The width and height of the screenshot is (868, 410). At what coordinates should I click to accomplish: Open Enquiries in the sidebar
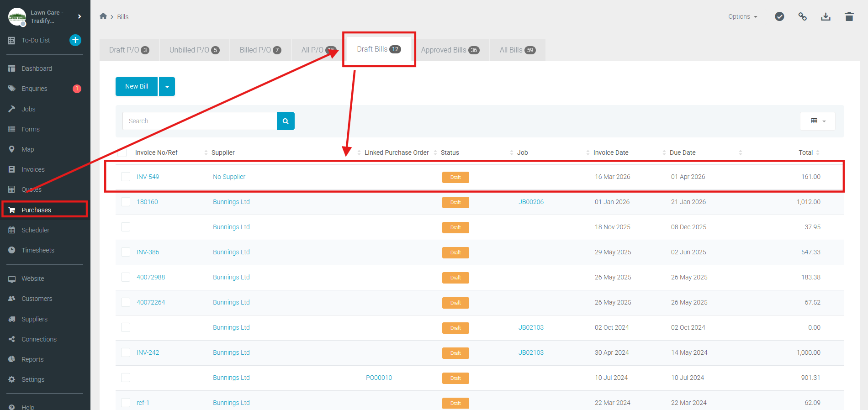click(34, 89)
